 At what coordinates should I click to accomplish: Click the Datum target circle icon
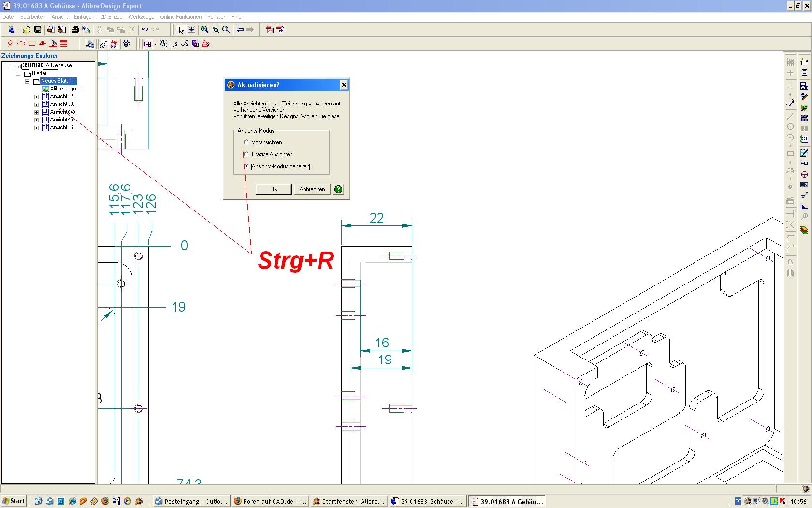pyautogui.click(x=804, y=174)
